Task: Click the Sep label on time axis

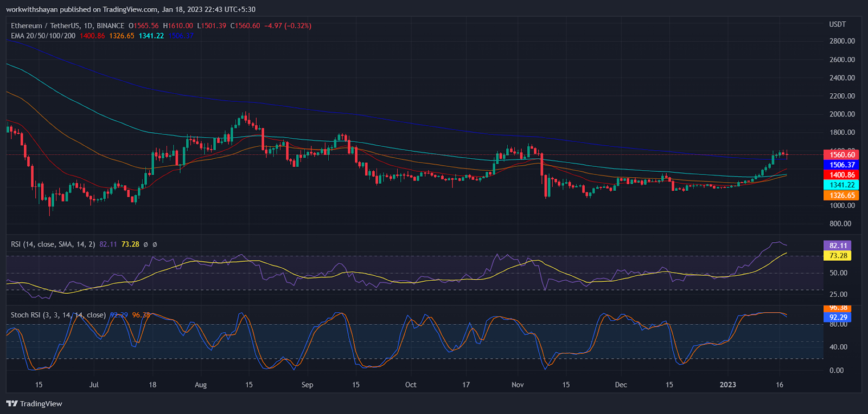Action: [x=307, y=385]
